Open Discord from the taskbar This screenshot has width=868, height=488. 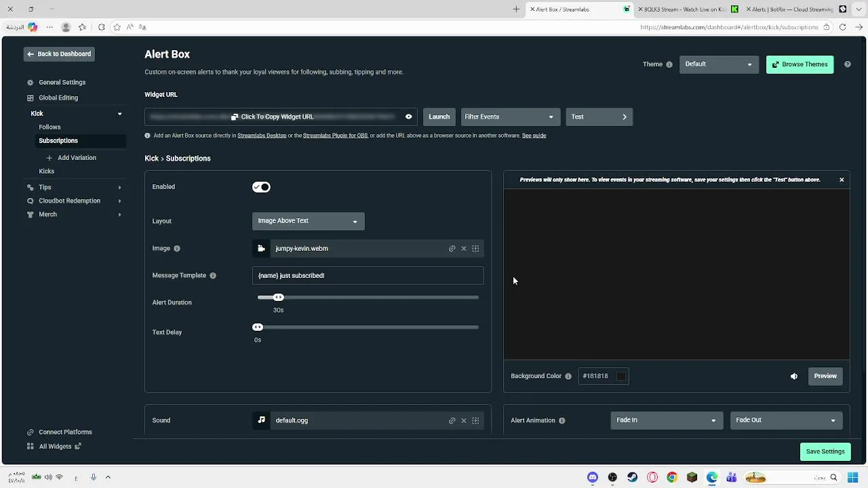[x=593, y=477]
